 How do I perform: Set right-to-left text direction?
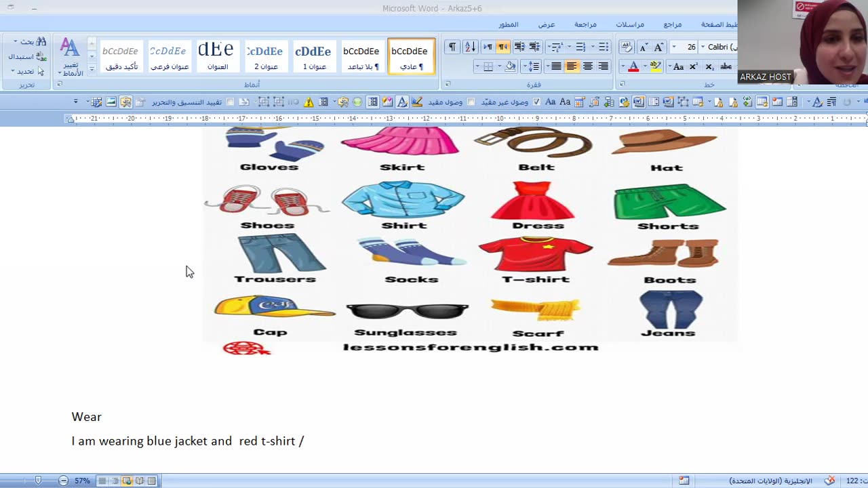pyautogui.click(x=503, y=47)
